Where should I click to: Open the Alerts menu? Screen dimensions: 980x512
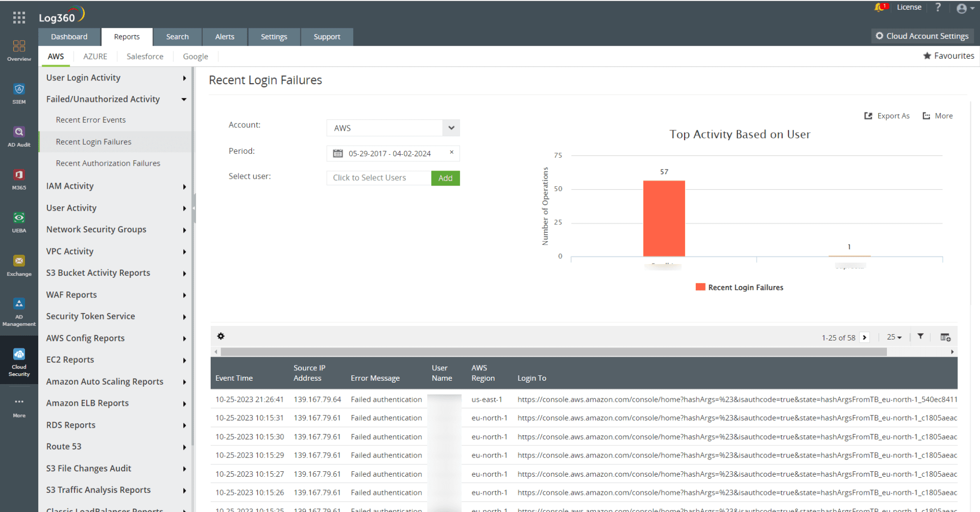(224, 36)
